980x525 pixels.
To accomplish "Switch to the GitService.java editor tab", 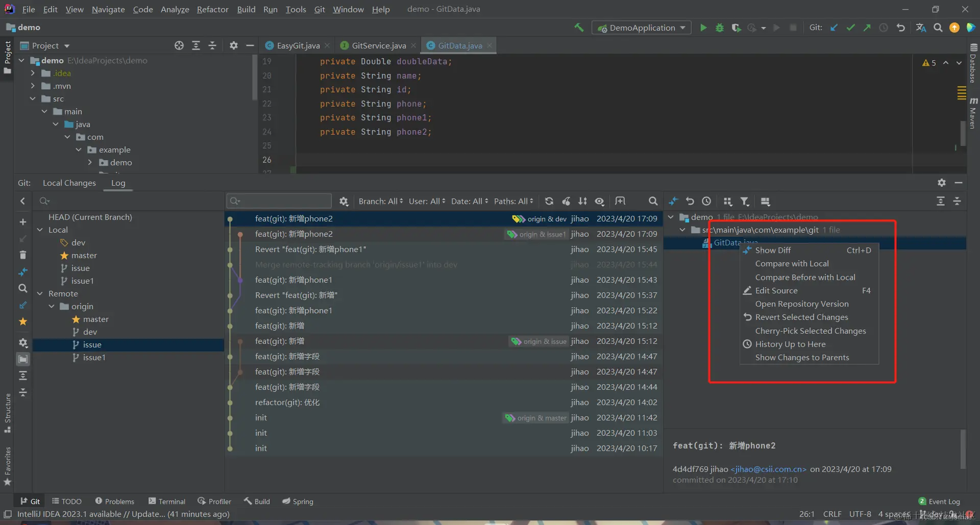I will coord(379,45).
